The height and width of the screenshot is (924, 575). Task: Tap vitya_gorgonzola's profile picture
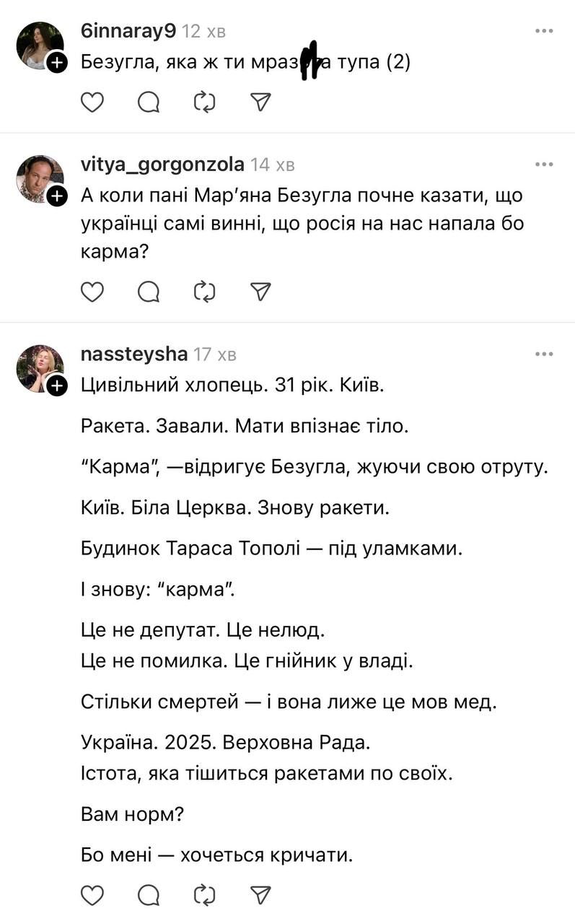[x=40, y=178]
